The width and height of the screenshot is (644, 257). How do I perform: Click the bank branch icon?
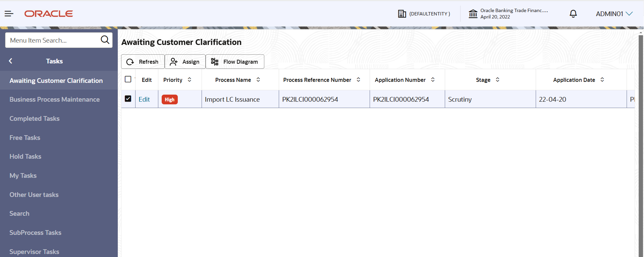(x=473, y=14)
